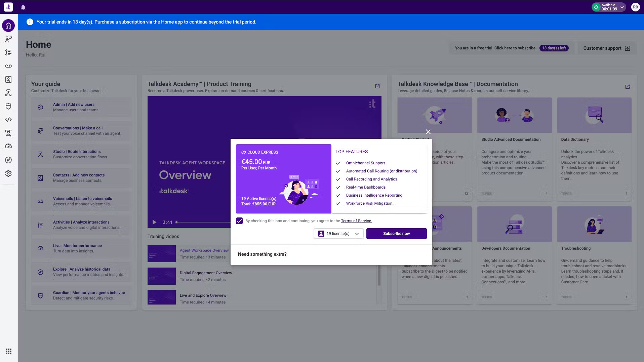Click the Explore compass icon in guide
The image size is (644, 362).
point(40,272)
